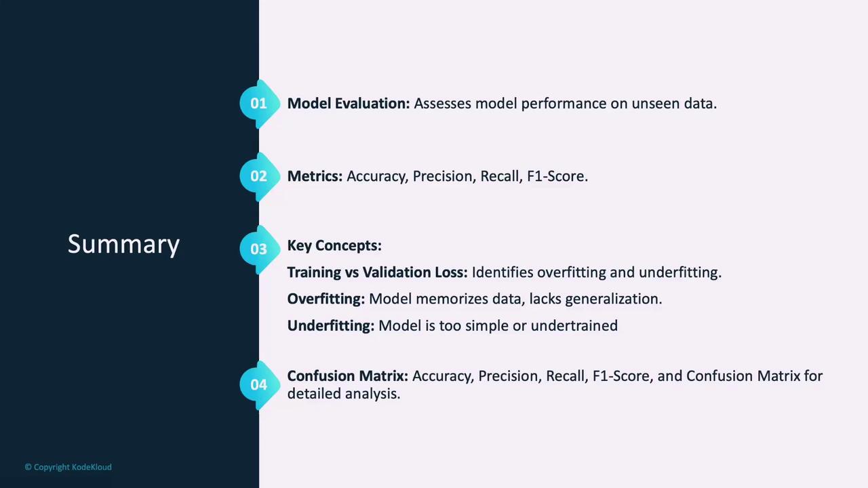Select the bold Underfitting label
868x488 pixels.
[x=330, y=326]
